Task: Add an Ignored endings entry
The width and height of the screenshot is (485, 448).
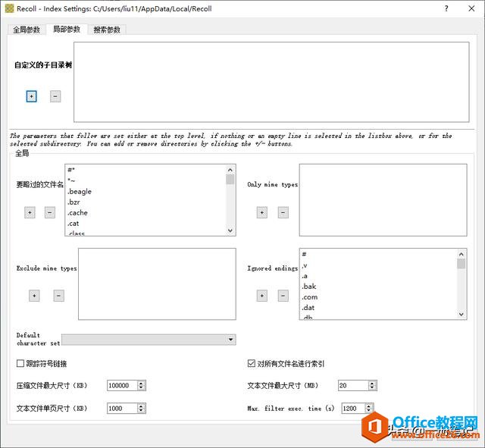Action: (262, 296)
